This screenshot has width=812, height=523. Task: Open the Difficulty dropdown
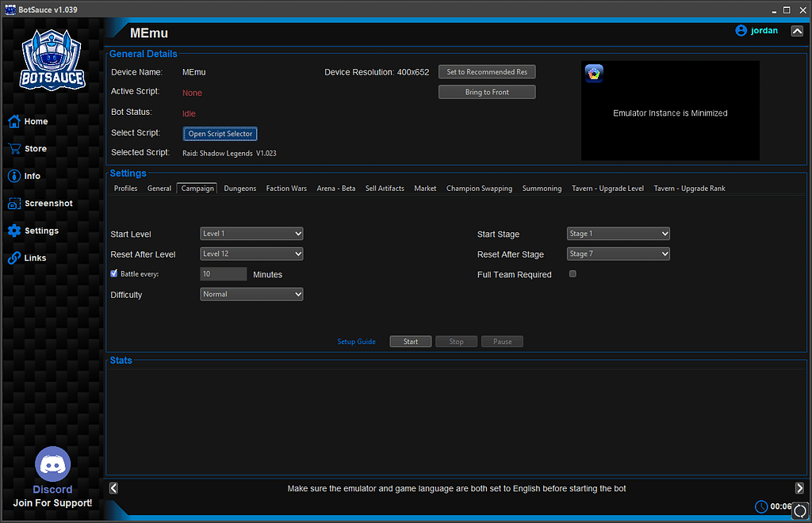pos(251,294)
